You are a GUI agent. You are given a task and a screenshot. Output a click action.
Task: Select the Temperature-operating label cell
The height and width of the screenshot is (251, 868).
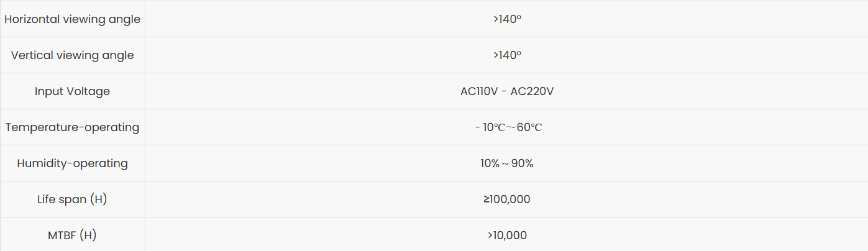(72, 127)
